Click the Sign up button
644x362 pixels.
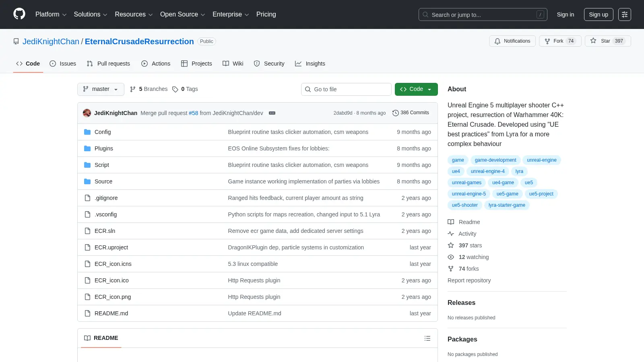coord(599,14)
